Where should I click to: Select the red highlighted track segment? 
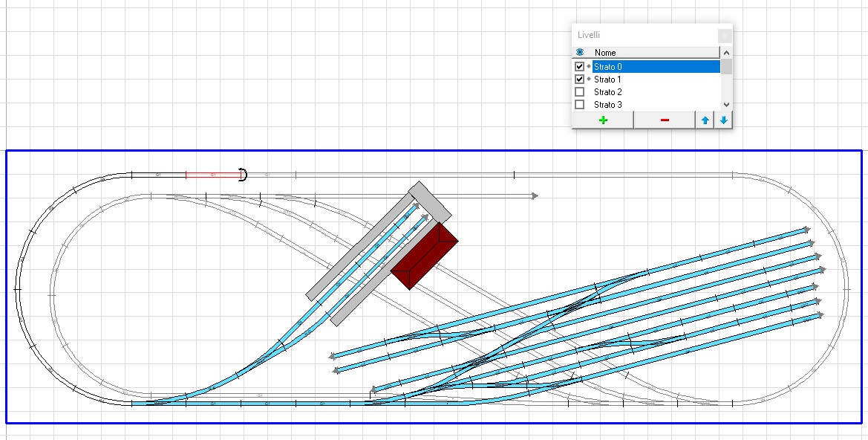click(212, 175)
